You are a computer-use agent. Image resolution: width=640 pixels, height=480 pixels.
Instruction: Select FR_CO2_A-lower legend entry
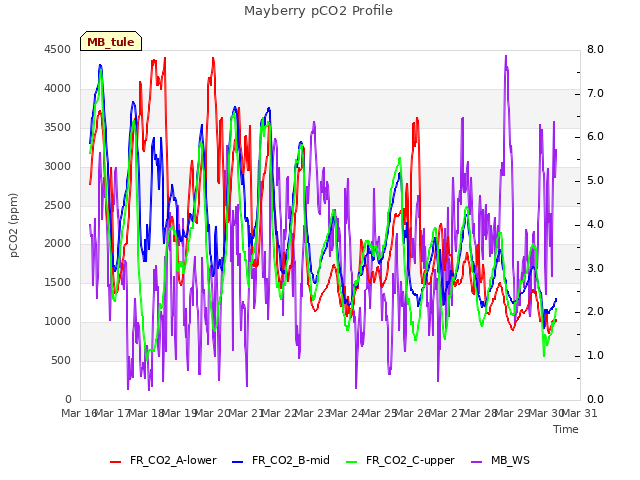point(163,460)
